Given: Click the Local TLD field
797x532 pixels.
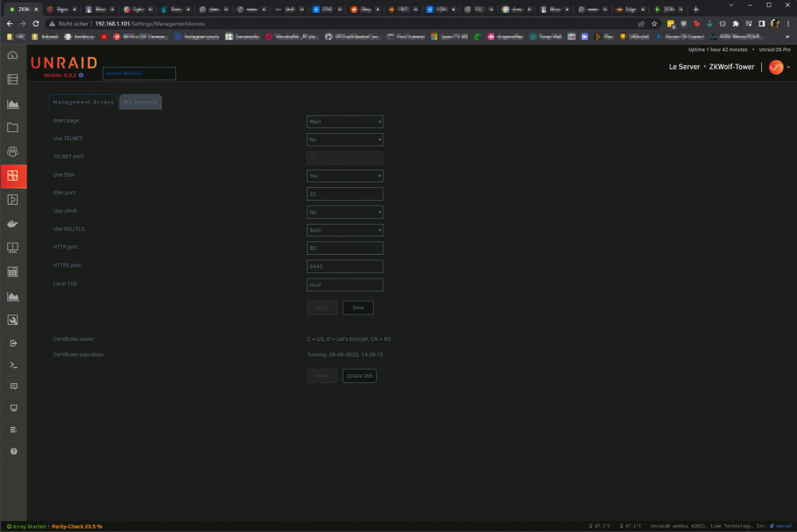Looking at the screenshot, I should click(344, 285).
